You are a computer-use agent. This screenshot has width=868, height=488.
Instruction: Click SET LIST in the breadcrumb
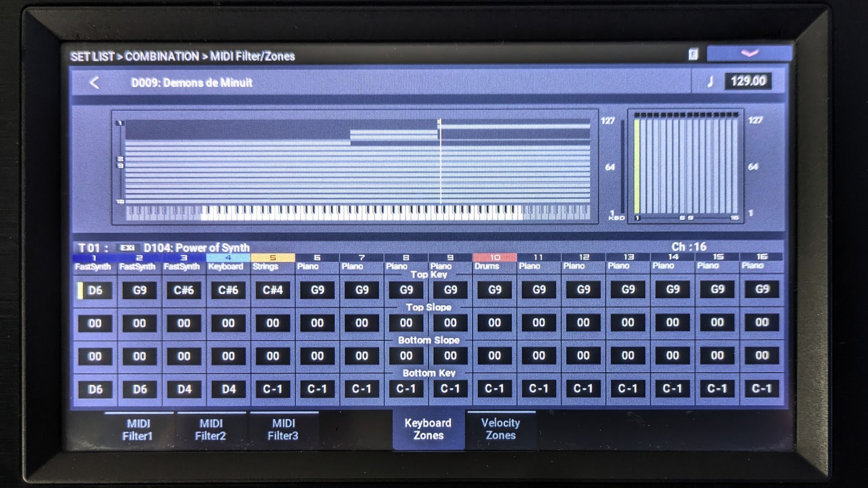(x=92, y=57)
